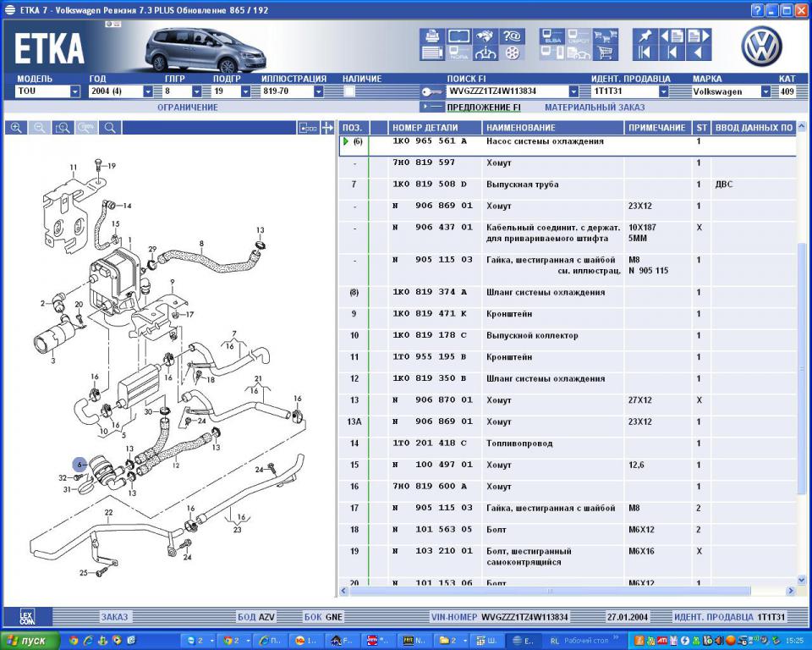The height and width of the screenshot is (650, 812).
Task: Open the Ограничение section
Action: 188,107
